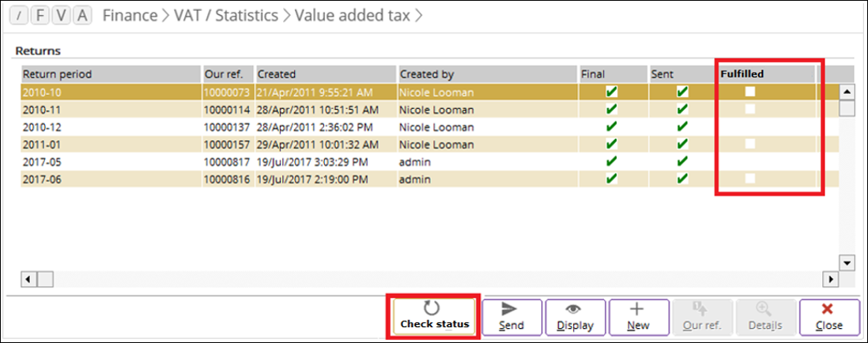
Task: Sort by the Created by column header
Action: 487,73
